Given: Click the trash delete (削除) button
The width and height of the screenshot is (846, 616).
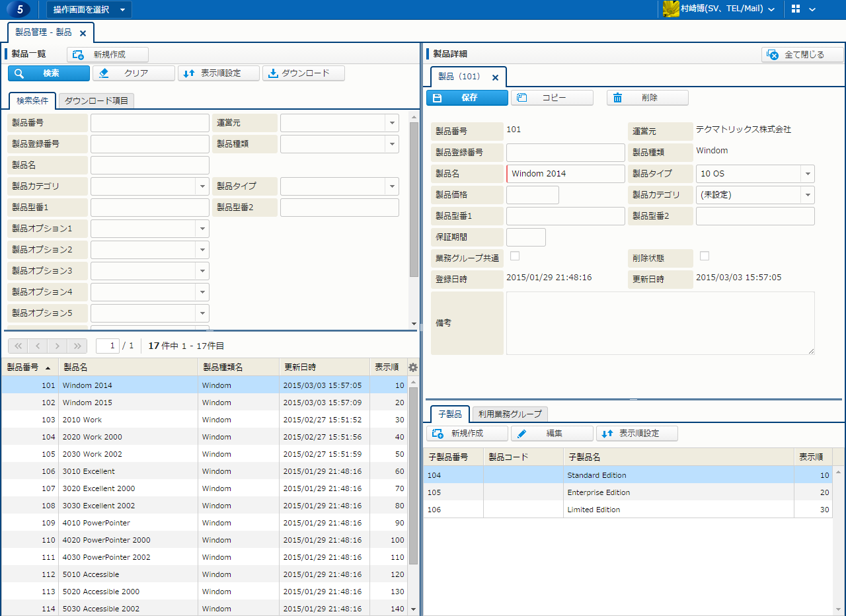Looking at the screenshot, I should pyautogui.click(x=647, y=98).
